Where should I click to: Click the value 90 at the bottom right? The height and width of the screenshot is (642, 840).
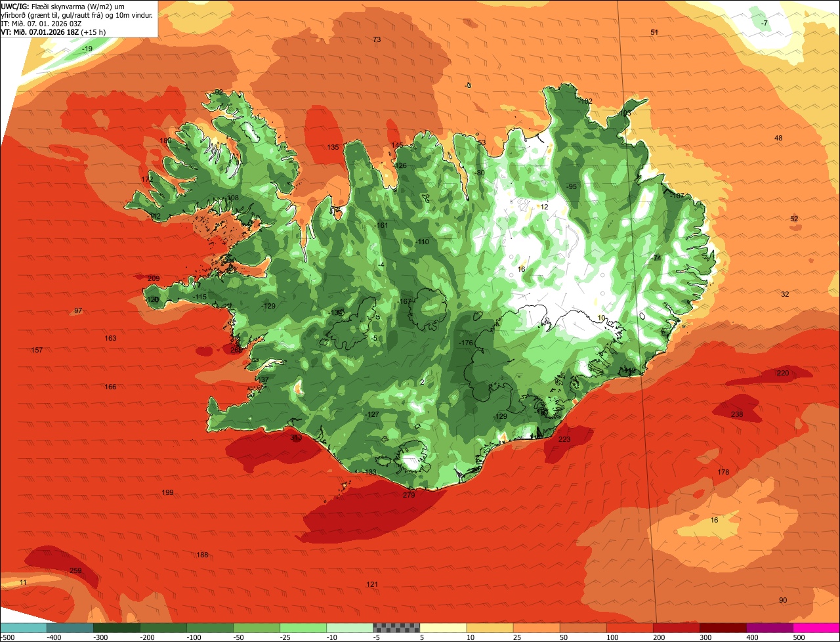783,601
